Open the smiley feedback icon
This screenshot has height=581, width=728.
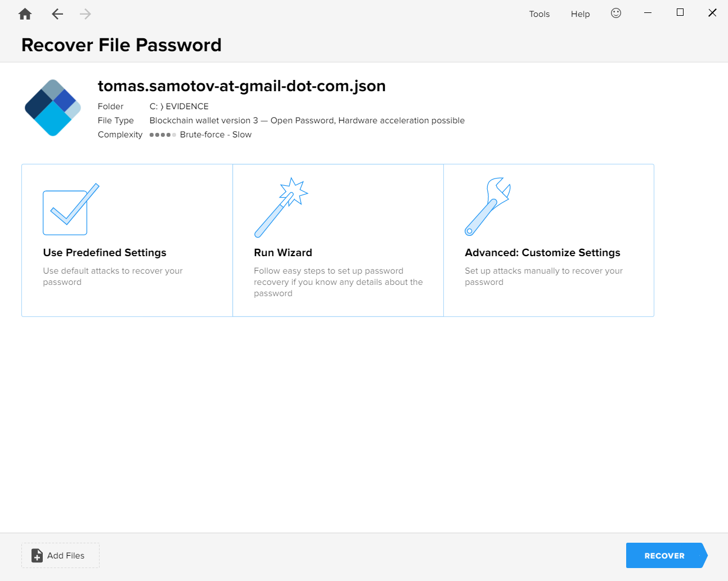[616, 13]
